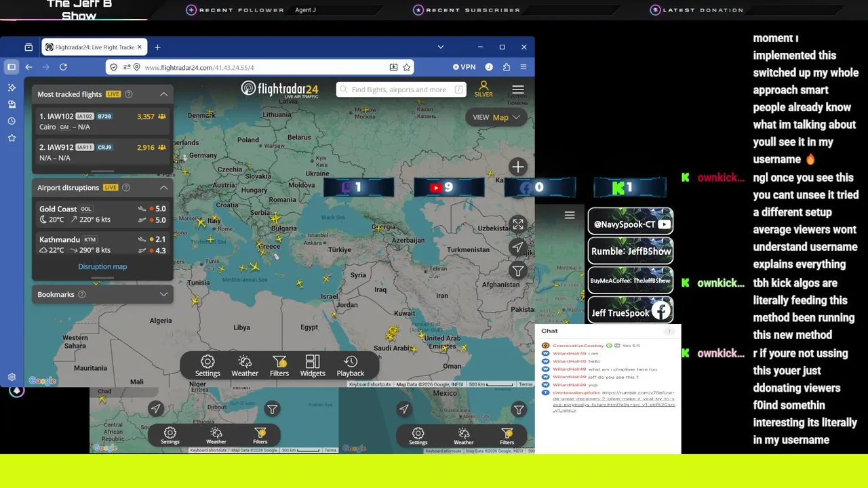The width and height of the screenshot is (868, 488).
Task: Open help icon next to Airport disruptions
Action: [125, 187]
